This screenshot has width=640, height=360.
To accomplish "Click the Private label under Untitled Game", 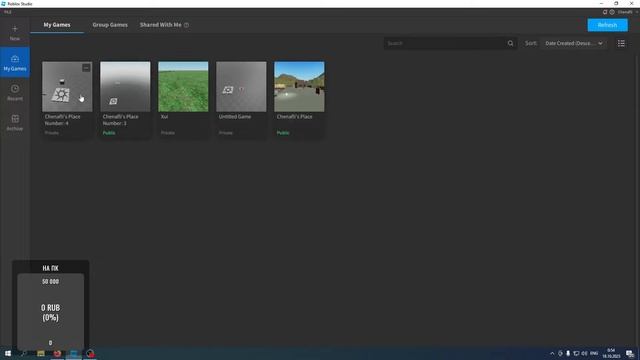I will 226,133.
